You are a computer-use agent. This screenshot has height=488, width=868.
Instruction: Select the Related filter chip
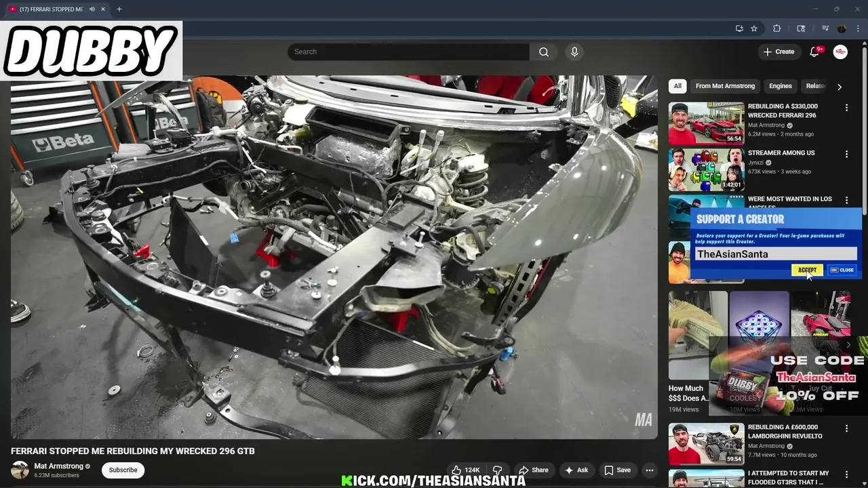[815, 86]
